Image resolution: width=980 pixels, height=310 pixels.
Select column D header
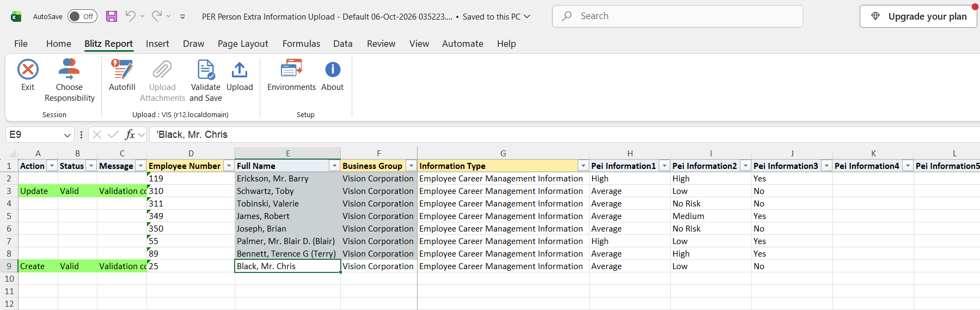click(x=191, y=153)
